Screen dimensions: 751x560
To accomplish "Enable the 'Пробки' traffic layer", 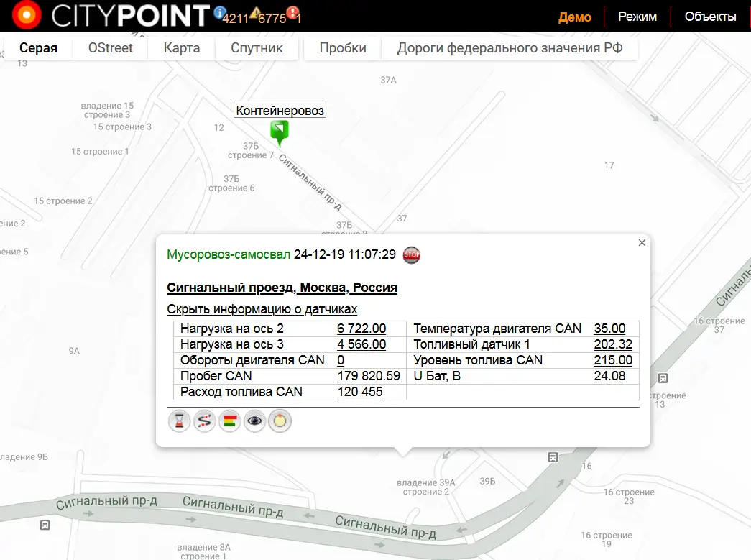I will tap(343, 48).
